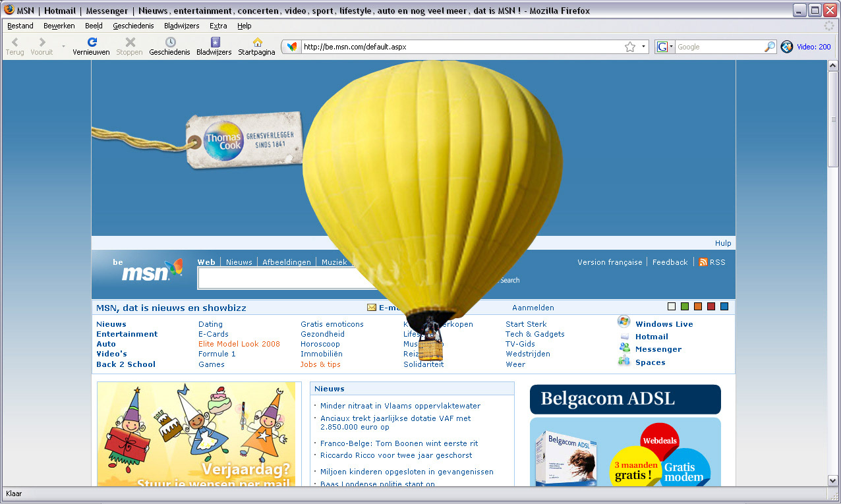
Task: Click the Aanmelden link
Action: [533, 308]
